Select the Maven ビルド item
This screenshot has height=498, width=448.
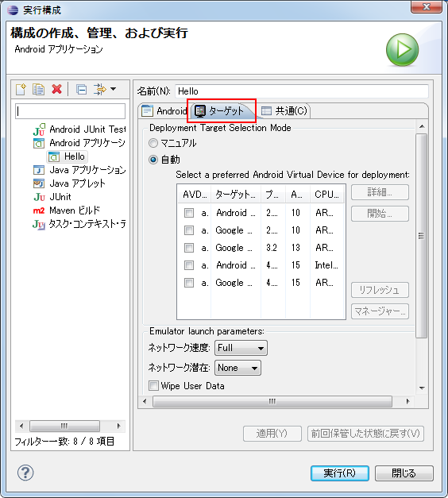(x=67, y=210)
